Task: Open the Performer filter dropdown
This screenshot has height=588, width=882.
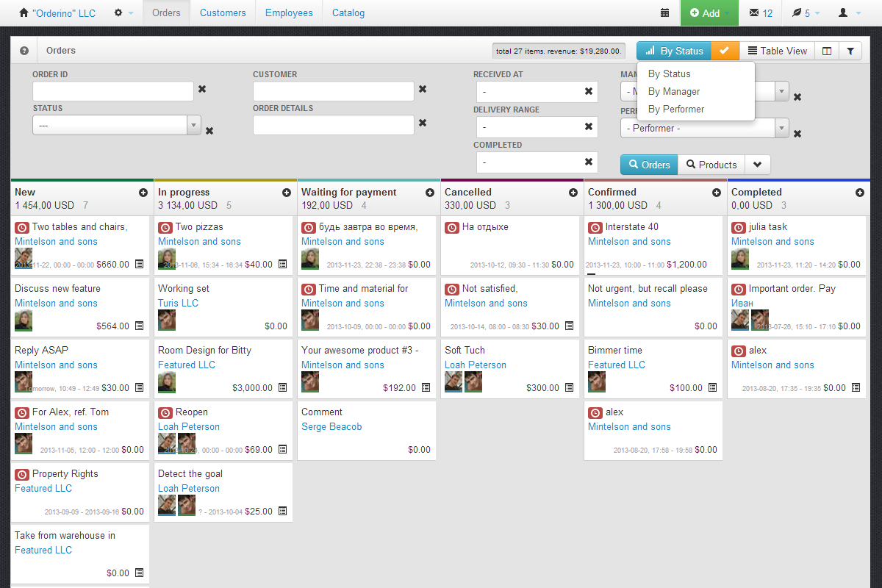Action: coord(705,128)
